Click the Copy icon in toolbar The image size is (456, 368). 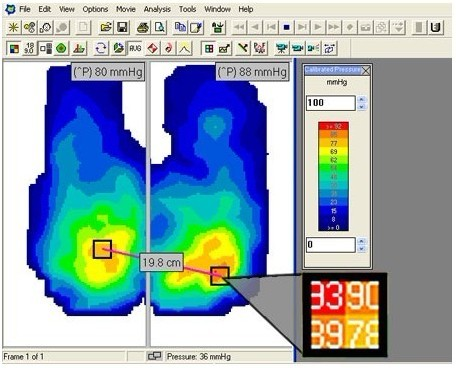pos(180,27)
